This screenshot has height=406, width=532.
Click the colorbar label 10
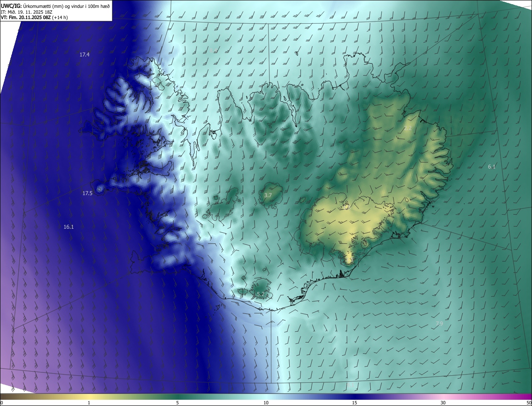coord(266,403)
